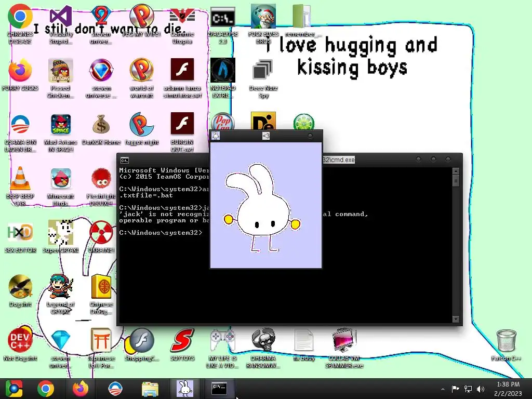The width and height of the screenshot is (532, 399).
Task: Show hidden tray icons arrow
Action: [x=443, y=389]
